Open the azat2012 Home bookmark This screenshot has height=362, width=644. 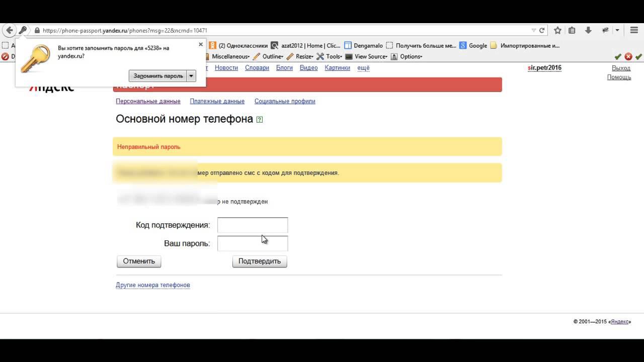coord(306,45)
